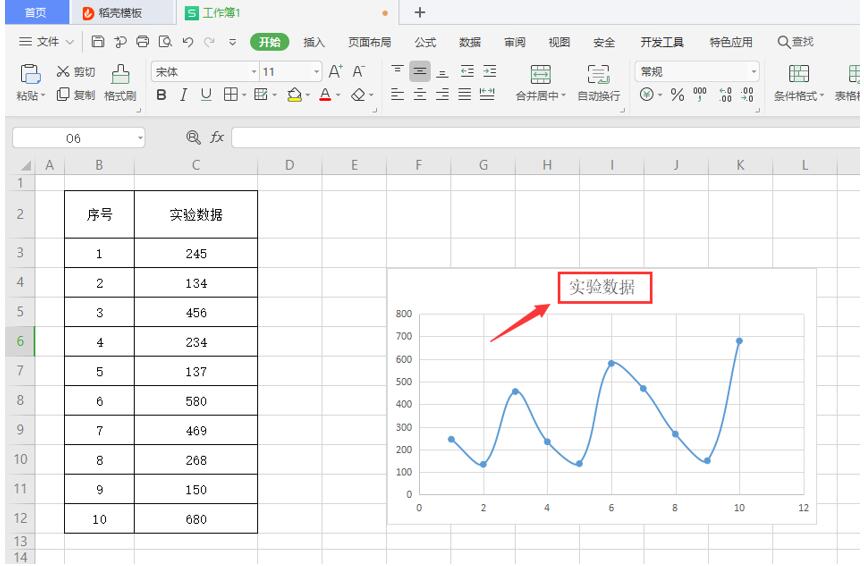Click the Paste clipboard icon
The image size is (864, 566).
30,74
